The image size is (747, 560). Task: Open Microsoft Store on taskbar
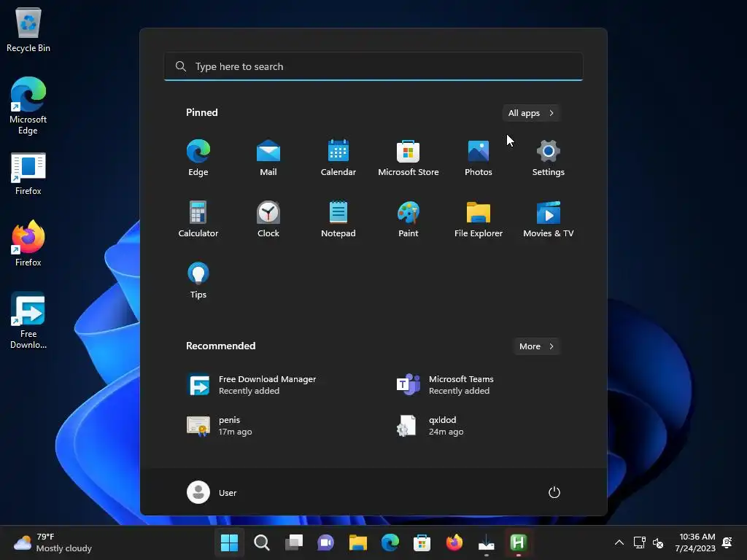(422, 542)
